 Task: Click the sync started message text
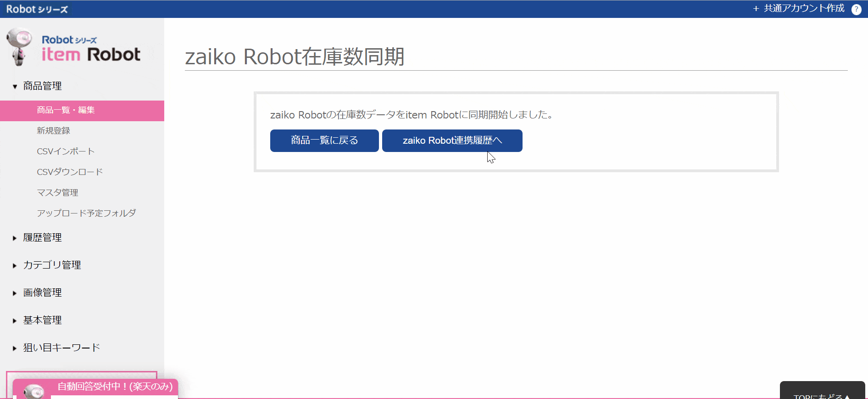[412, 115]
